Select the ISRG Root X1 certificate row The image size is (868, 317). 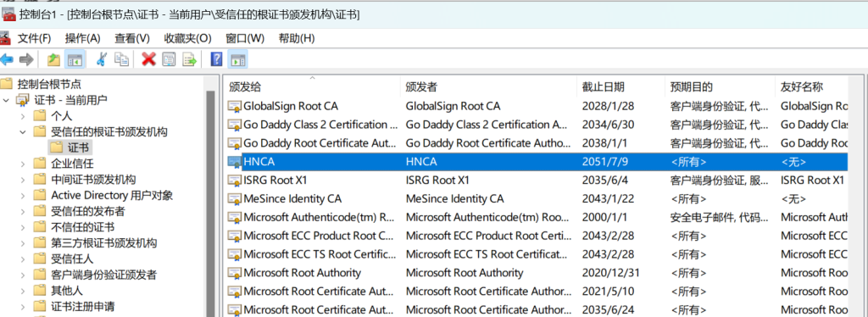[x=536, y=181]
